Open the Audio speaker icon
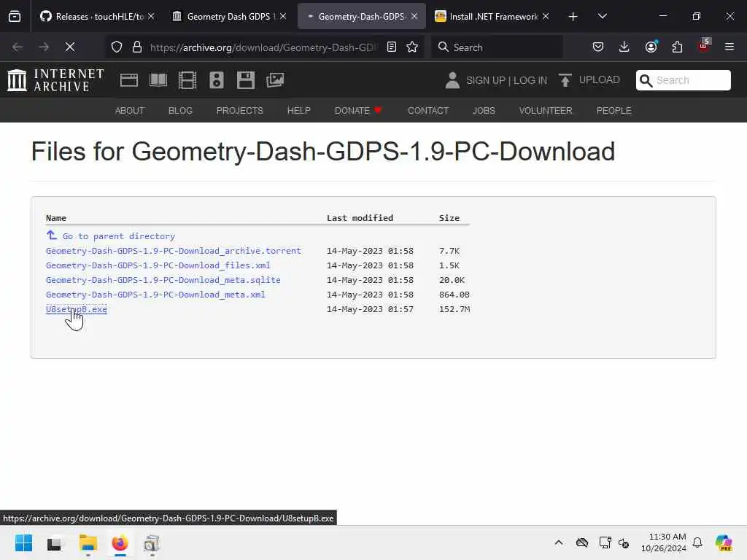This screenshot has width=747, height=560. coord(216,80)
